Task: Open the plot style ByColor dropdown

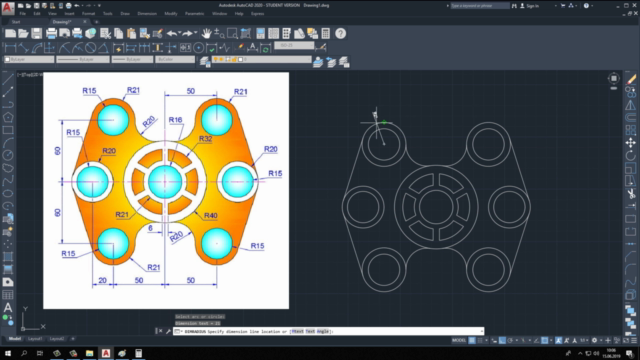Action: click(x=175, y=60)
